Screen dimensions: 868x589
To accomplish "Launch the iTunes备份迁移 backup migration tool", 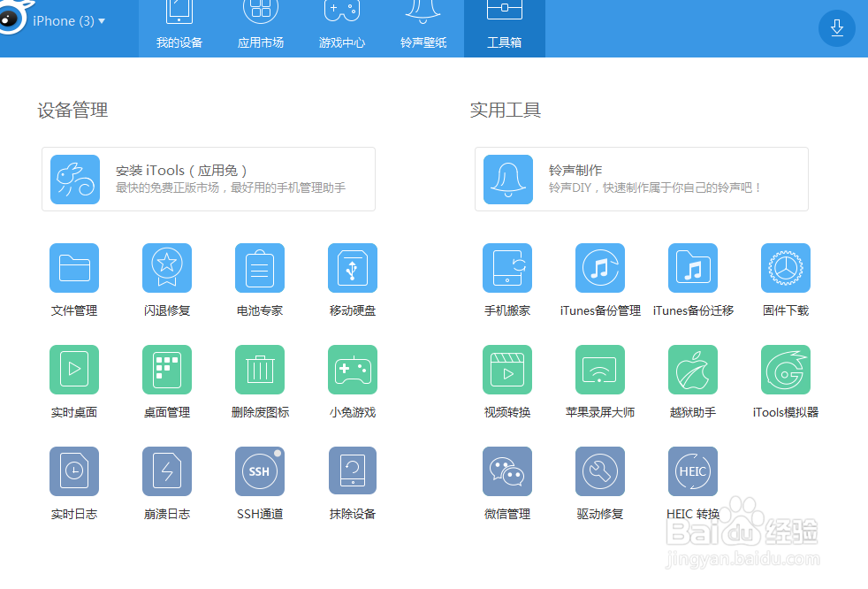I will pyautogui.click(x=693, y=268).
